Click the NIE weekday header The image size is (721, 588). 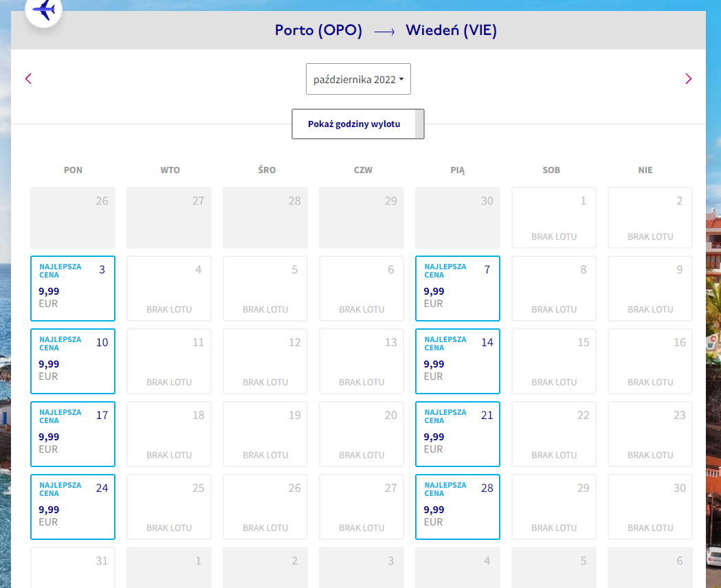pos(645,170)
